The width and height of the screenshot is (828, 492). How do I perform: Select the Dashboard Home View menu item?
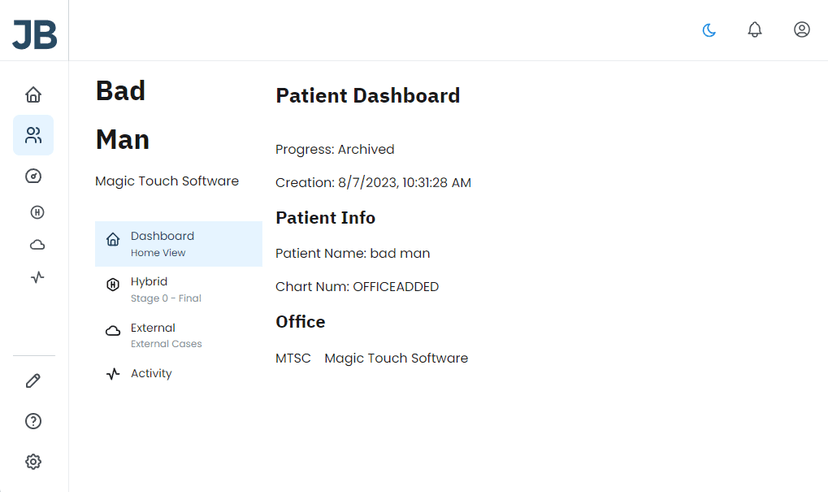[x=178, y=244]
